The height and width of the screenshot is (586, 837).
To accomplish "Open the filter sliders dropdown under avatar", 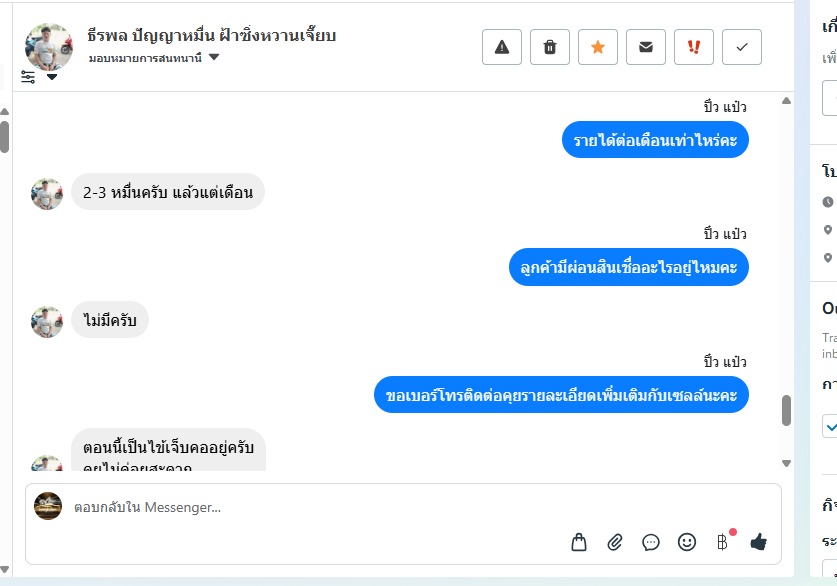I will tap(38, 77).
